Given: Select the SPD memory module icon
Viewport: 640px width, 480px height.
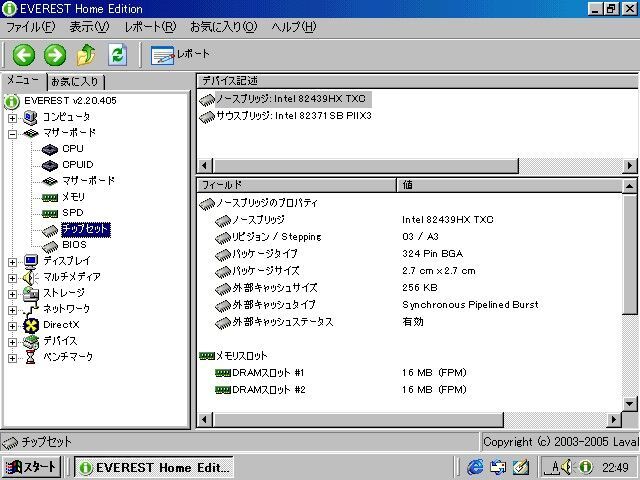Looking at the screenshot, I should tap(50, 213).
